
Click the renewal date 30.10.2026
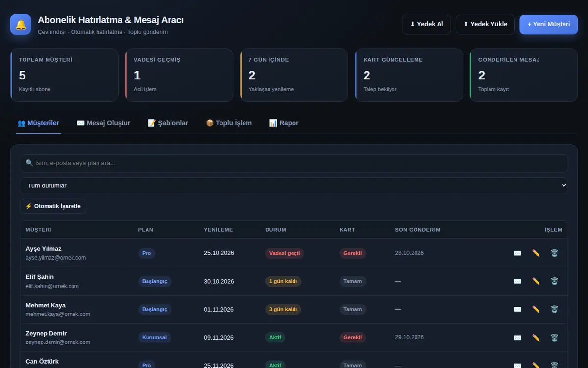pos(219,281)
